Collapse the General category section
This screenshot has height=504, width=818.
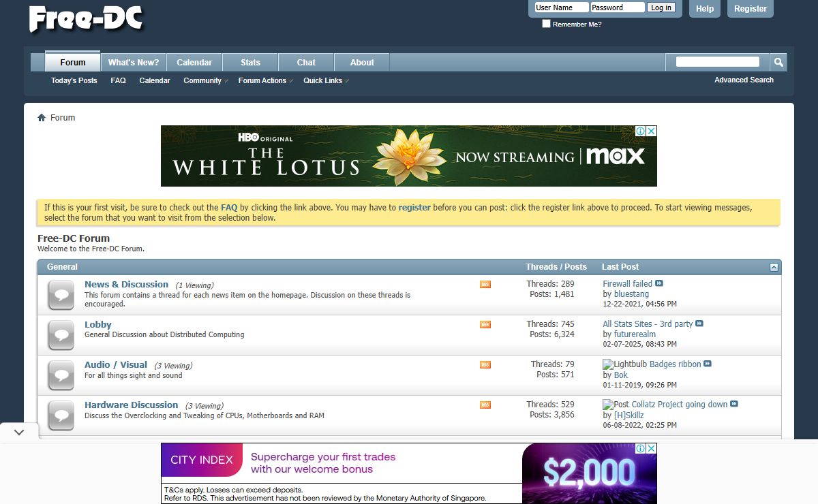click(774, 267)
